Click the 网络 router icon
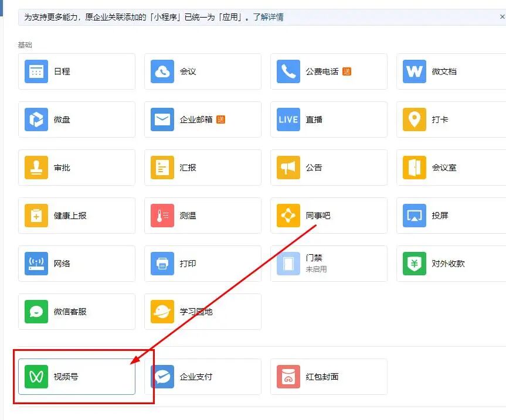The width and height of the screenshot is (506, 420). coord(36,264)
